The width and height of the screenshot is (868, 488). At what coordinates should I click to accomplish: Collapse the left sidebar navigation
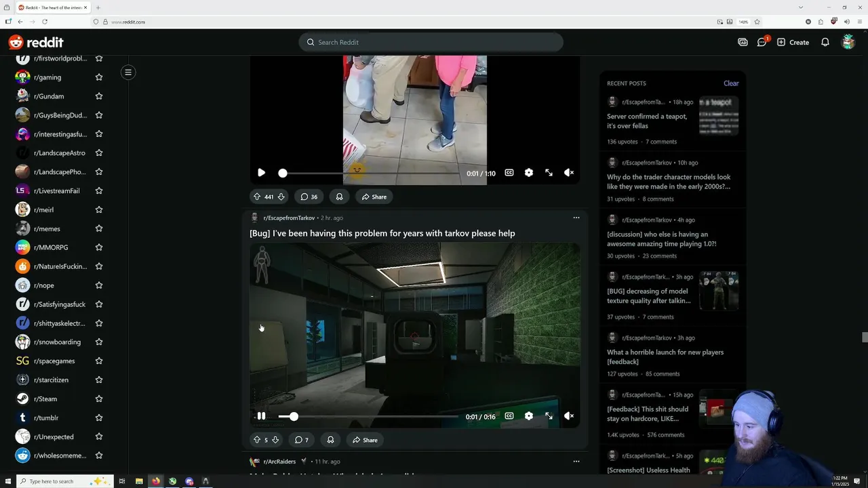click(128, 72)
